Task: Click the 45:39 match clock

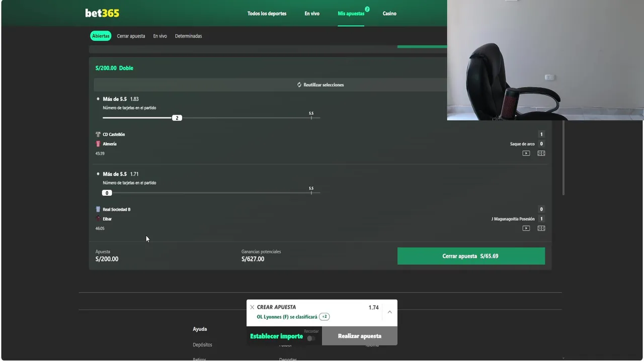Action: point(100,153)
